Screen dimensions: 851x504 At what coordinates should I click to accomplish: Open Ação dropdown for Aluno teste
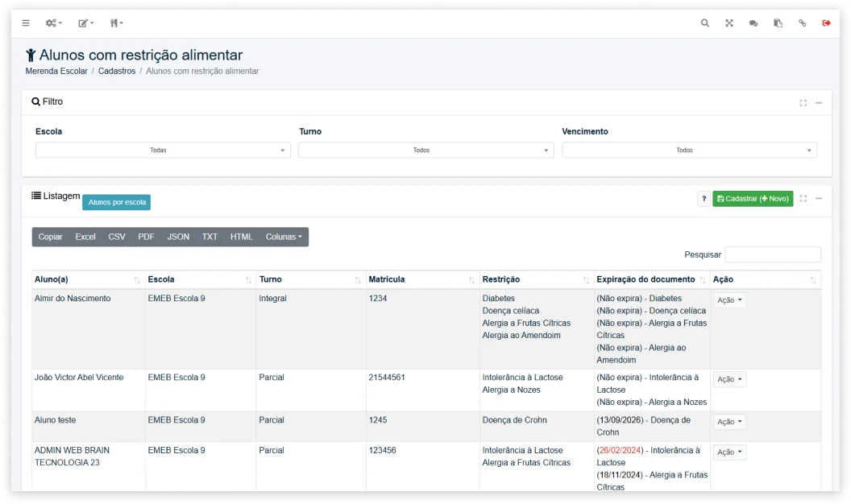pos(729,422)
